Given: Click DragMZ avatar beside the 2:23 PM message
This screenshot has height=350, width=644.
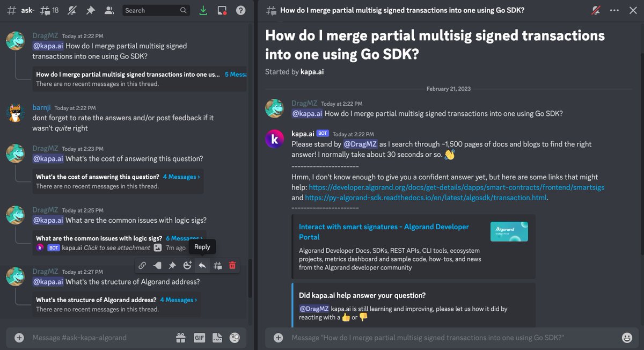Looking at the screenshot, I should click(x=15, y=154).
